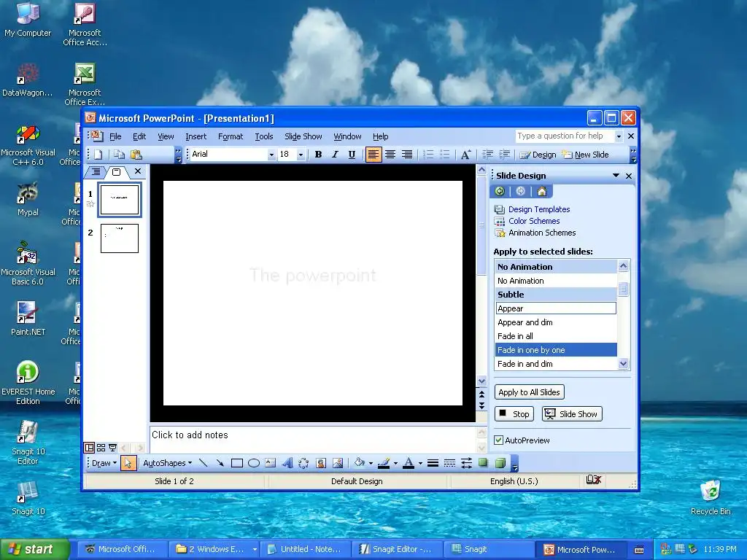Open the Color Schemes link
The height and width of the screenshot is (560, 747).
(534, 222)
